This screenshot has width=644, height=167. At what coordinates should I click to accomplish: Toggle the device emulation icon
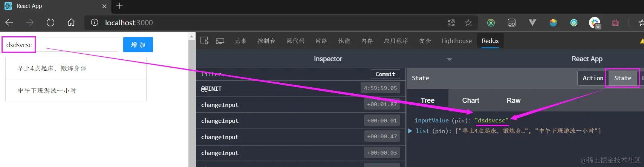tap(220, 41)
